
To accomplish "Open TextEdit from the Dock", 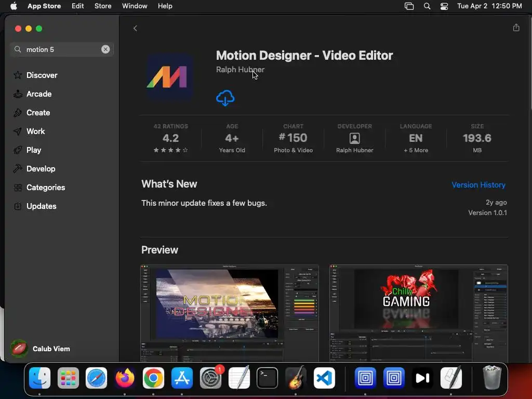I will [x=239, y=378].
